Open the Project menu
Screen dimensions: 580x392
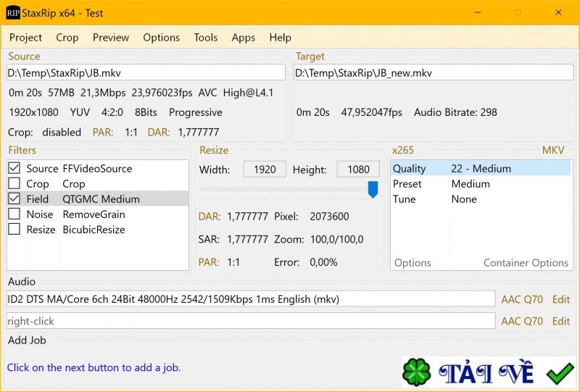tap(25, 38)
